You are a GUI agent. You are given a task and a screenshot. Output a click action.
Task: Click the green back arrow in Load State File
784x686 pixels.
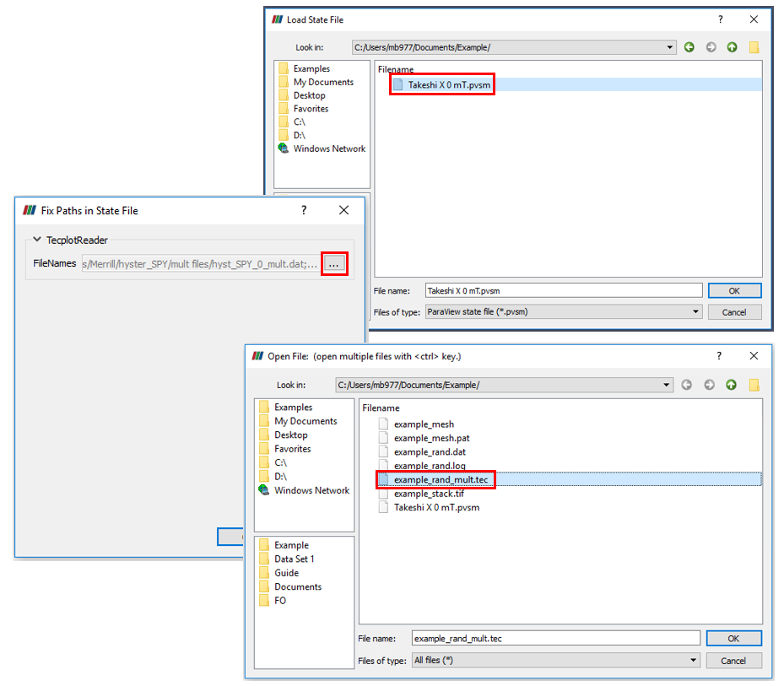689,47
